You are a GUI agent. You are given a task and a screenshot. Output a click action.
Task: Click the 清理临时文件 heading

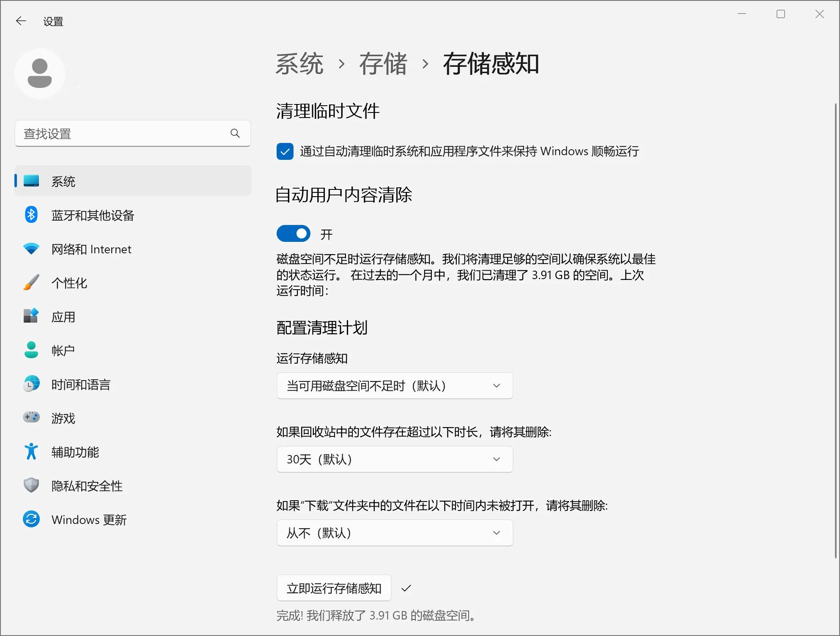point(328,111)
